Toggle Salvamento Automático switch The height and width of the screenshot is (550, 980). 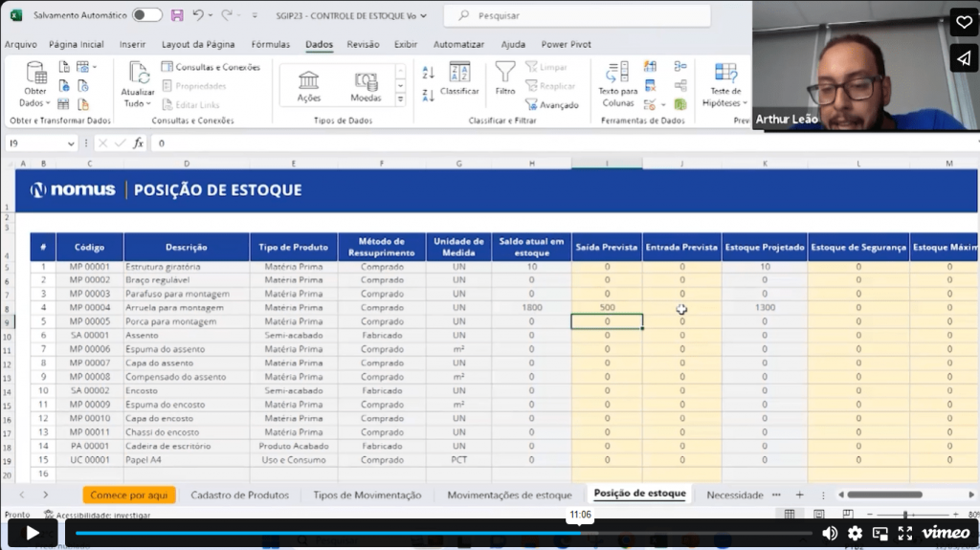click(x=146, y=15)
